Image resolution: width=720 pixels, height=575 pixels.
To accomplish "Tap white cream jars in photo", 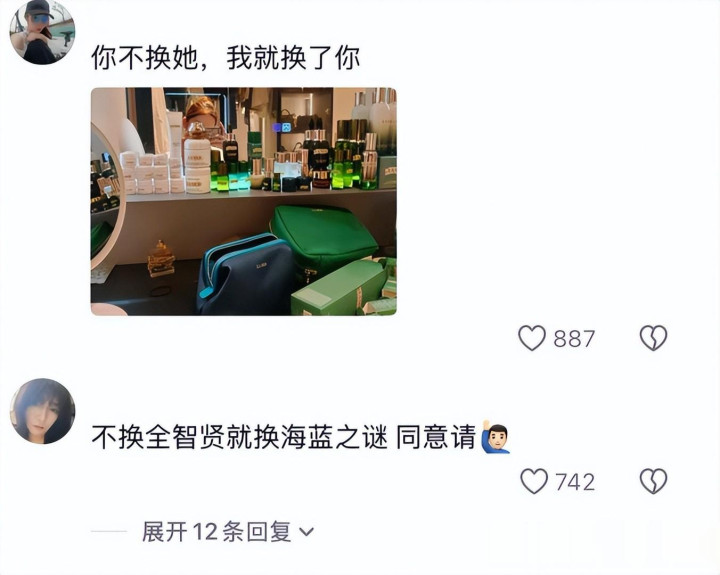I will [197, 165].
